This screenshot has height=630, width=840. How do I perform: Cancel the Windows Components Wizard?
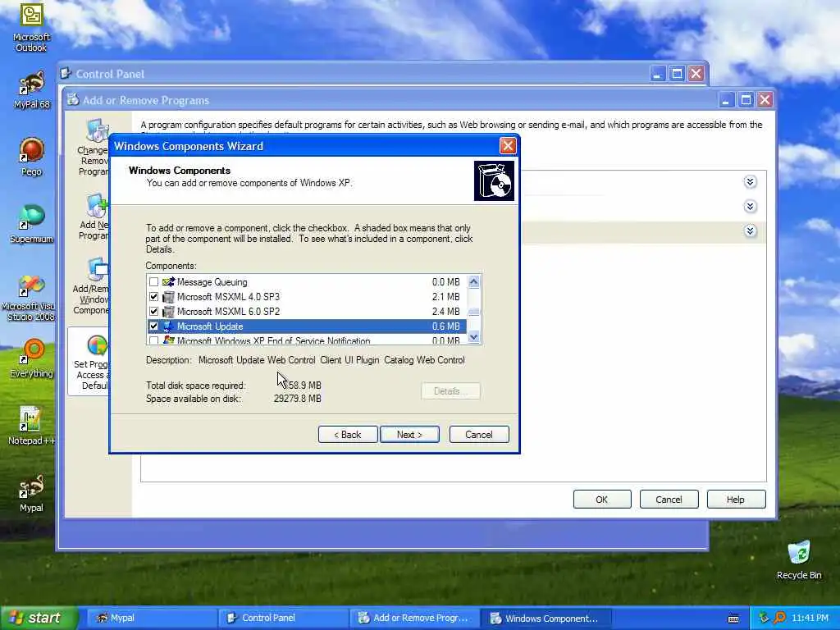pyautogui.click(x=479, y=435)
